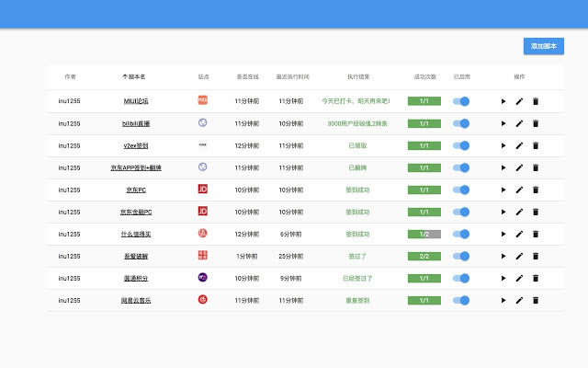Screen dimensions: 588x368
Task: Click the 1/2 success count bar for 什么值得买
Action: click(424, 235)
